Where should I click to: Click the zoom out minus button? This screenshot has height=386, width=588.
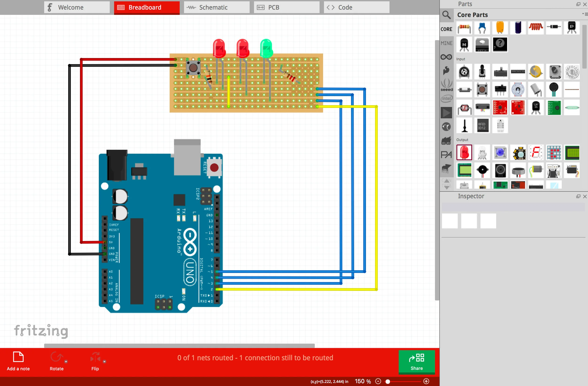tap(378, 381)
